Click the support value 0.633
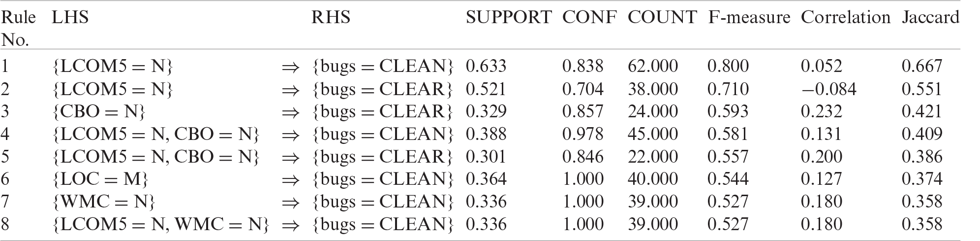This screenshot has width=980, height=241. click(x=486, y=66)
